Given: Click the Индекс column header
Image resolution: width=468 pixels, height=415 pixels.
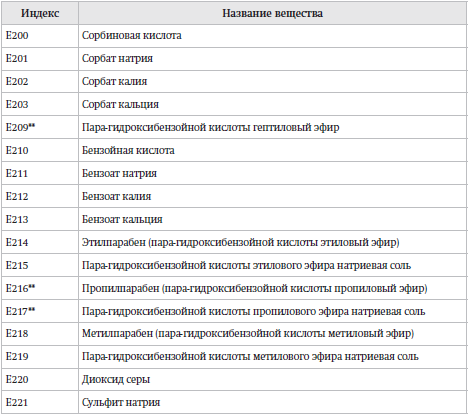Looking at the screenshot, I should [x=40, y=13].
